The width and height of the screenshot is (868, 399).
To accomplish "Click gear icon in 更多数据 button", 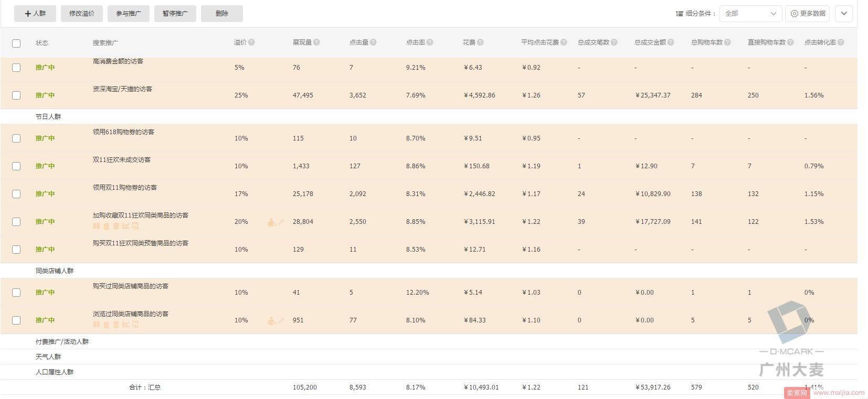I will click(795, 14).
